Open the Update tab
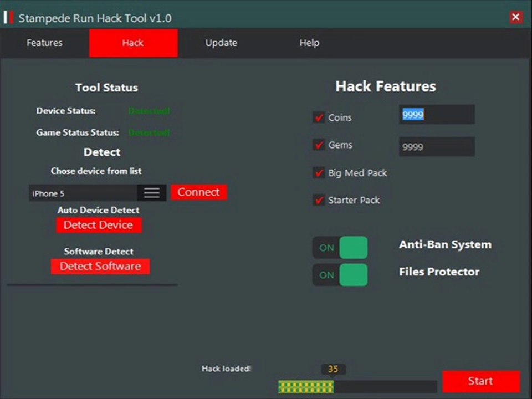Viewport: 532px width, 399px height. [x=221, y=43]
